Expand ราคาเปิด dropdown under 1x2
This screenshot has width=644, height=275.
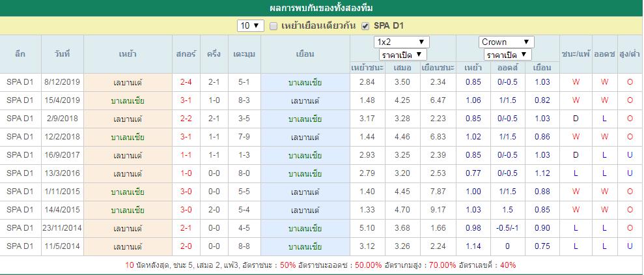point(403,55)
